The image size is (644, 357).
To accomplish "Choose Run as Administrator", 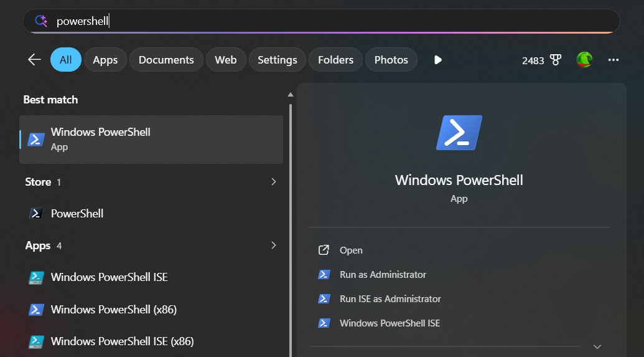I will click(x=383, y=274).
